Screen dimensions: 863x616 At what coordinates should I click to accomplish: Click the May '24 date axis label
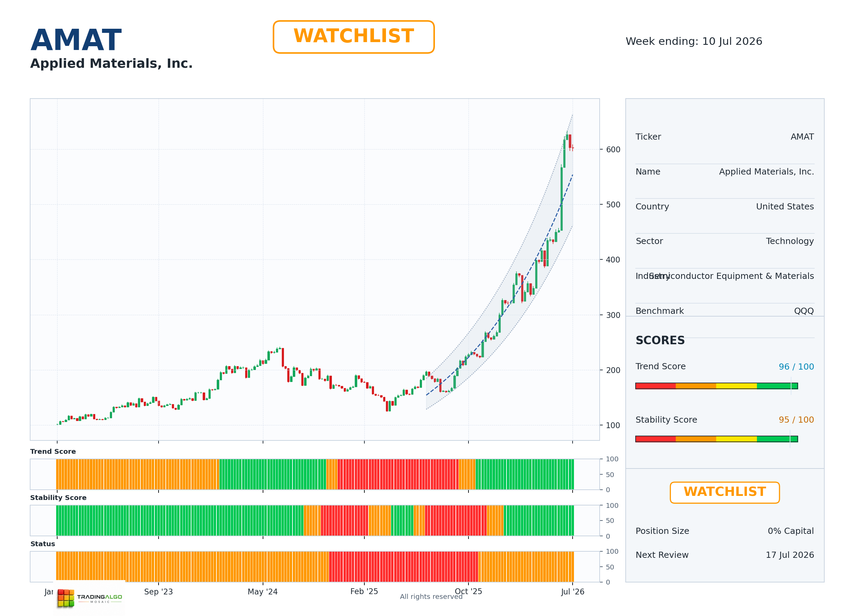point(263,592)
